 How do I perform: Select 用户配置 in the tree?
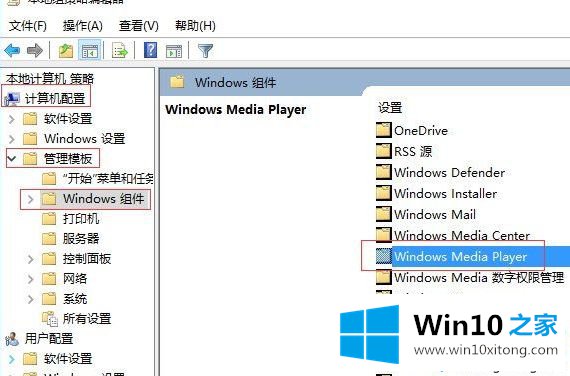click(49, 339)
